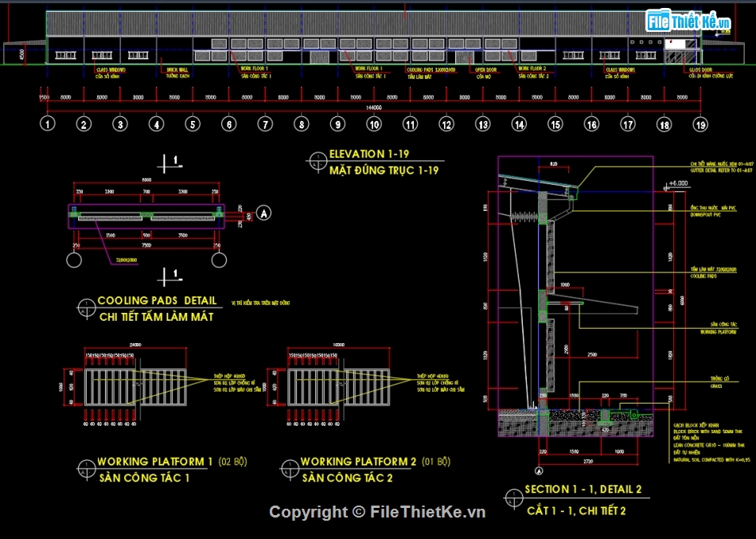The width and height of the screenshot is (756, 539).
Task: Click the '(01 BỘ)' quantity note
Action: point(436,462)
